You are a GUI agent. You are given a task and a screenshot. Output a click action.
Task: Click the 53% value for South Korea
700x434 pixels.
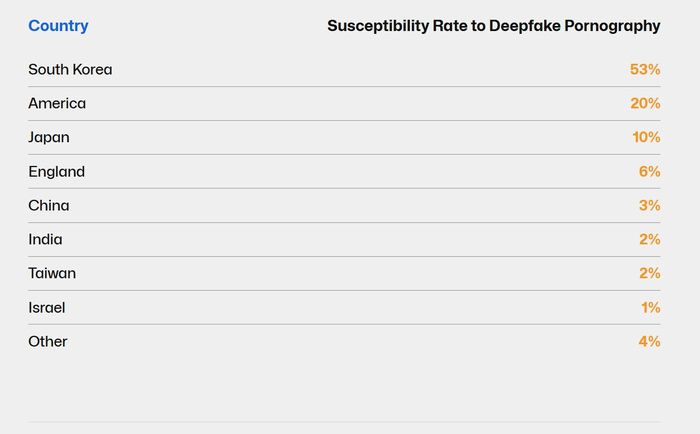coord(645,70)
